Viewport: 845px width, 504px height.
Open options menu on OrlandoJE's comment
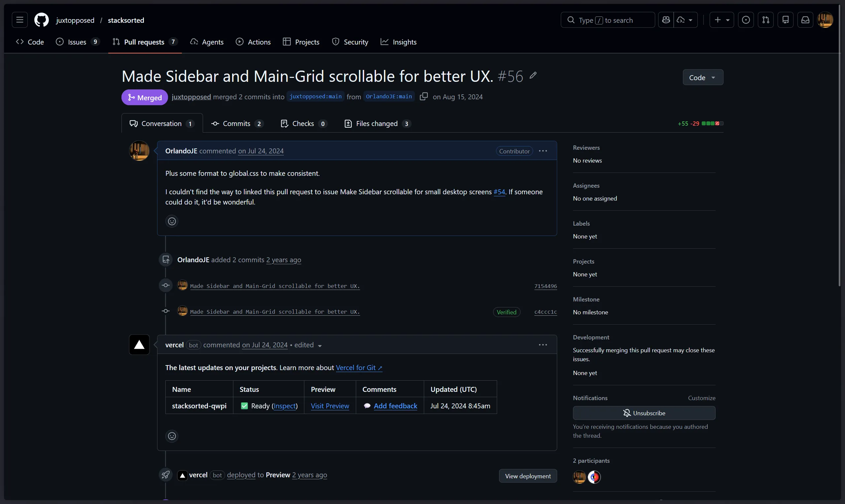point(543,151)
